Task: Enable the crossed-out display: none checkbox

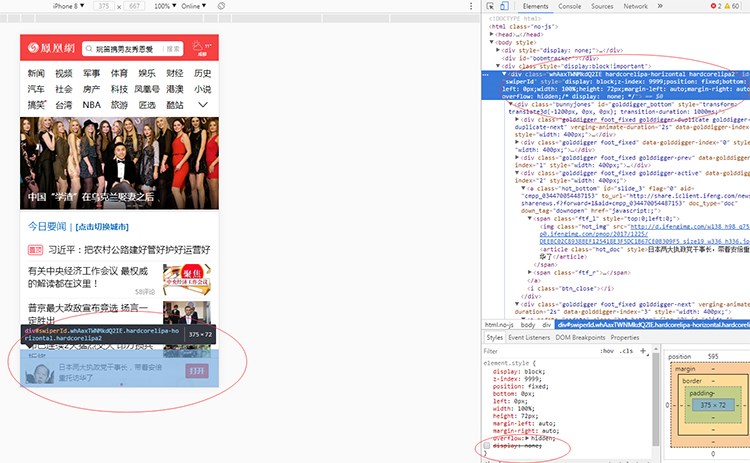Action: coord(487,446)
